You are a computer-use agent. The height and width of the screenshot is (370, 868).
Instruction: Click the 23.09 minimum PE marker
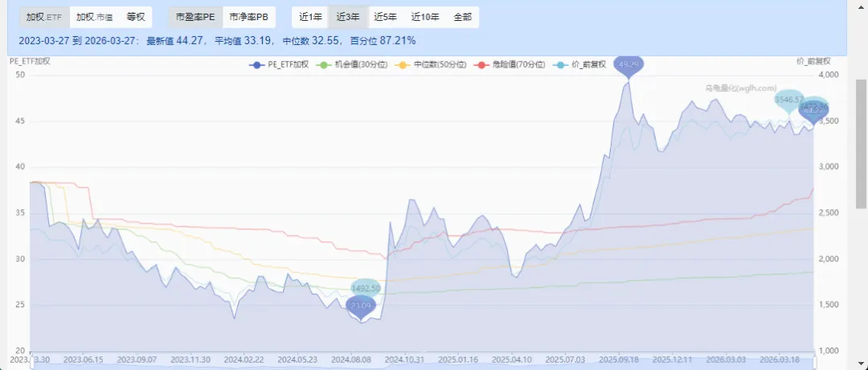pos(361,306)
